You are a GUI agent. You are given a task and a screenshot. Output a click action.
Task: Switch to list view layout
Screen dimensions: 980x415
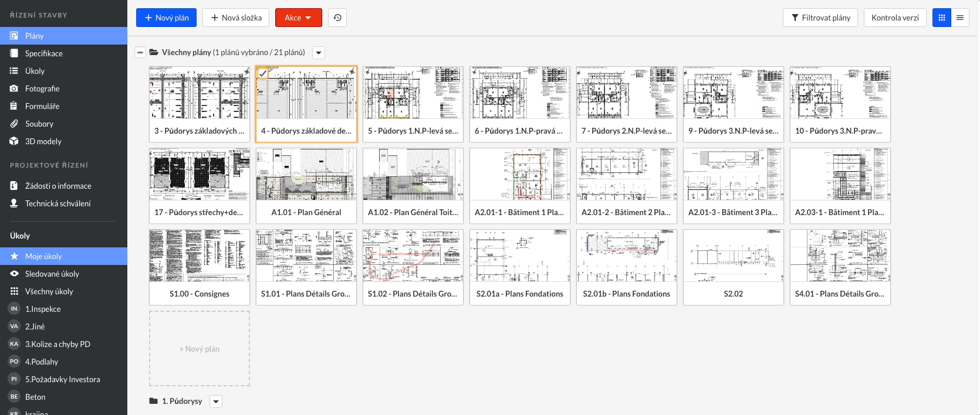pos(960,18)
